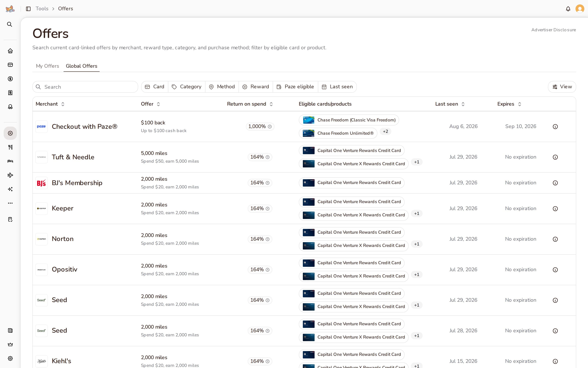Open the three-dots more sidebar icon

coord(10,203)
